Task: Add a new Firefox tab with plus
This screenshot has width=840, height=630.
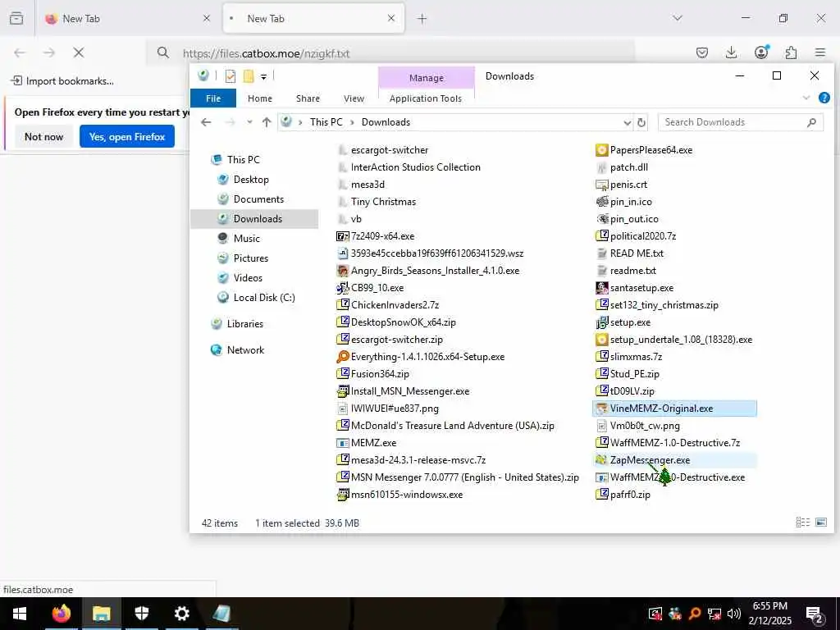Action: pyautogui.click(x=422, y=19)
